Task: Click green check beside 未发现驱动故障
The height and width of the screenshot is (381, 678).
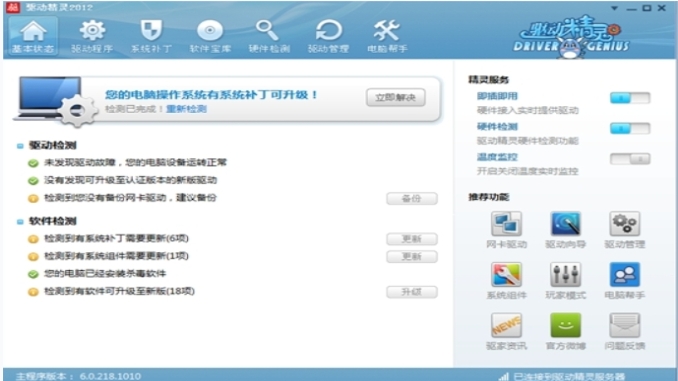Action: [x=33, y=163]
